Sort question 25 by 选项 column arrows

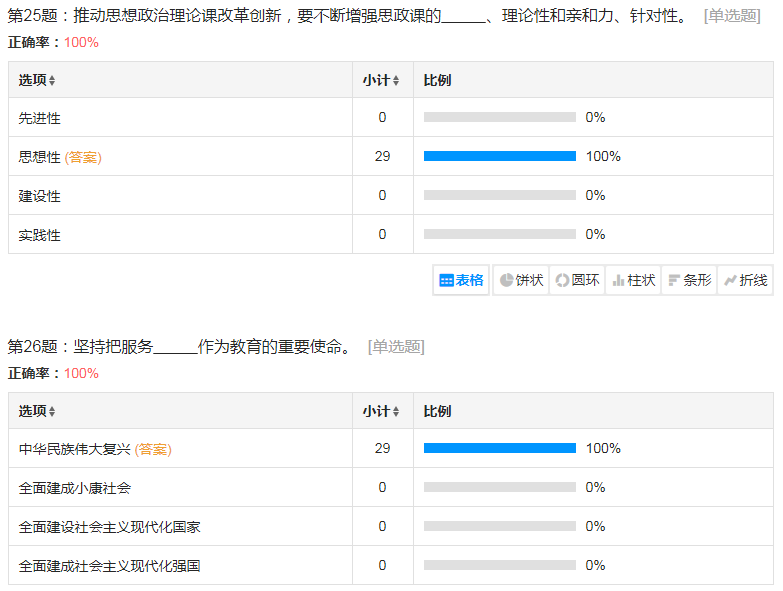(x=52, y=81)
